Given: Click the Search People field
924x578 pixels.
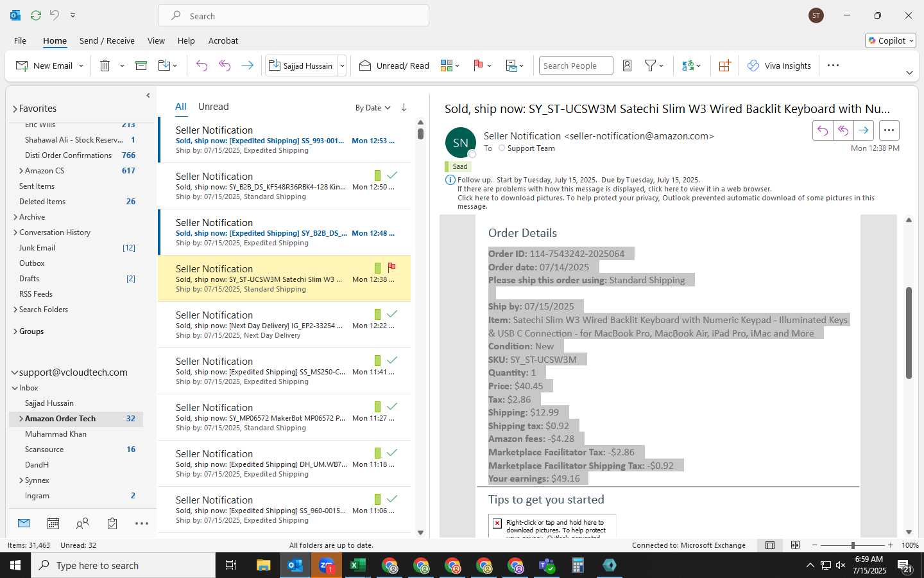Looking at the screenshot, I should (576, 66).
